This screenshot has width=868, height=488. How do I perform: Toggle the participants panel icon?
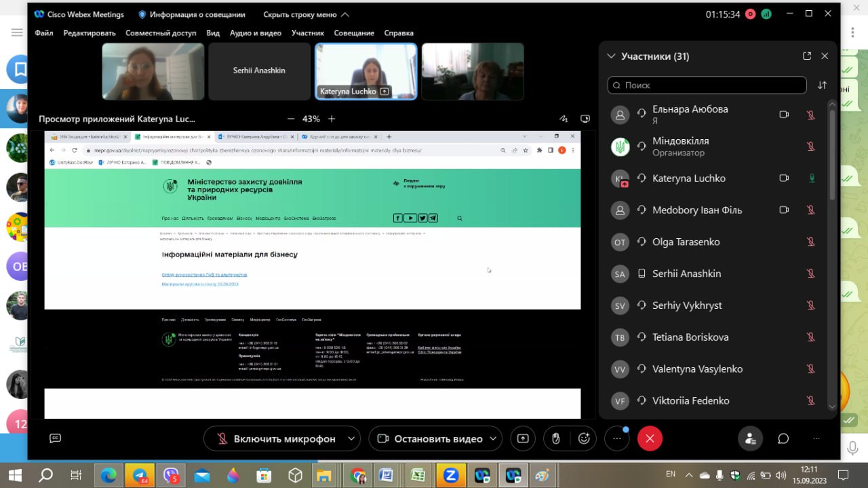coord(750,438)
